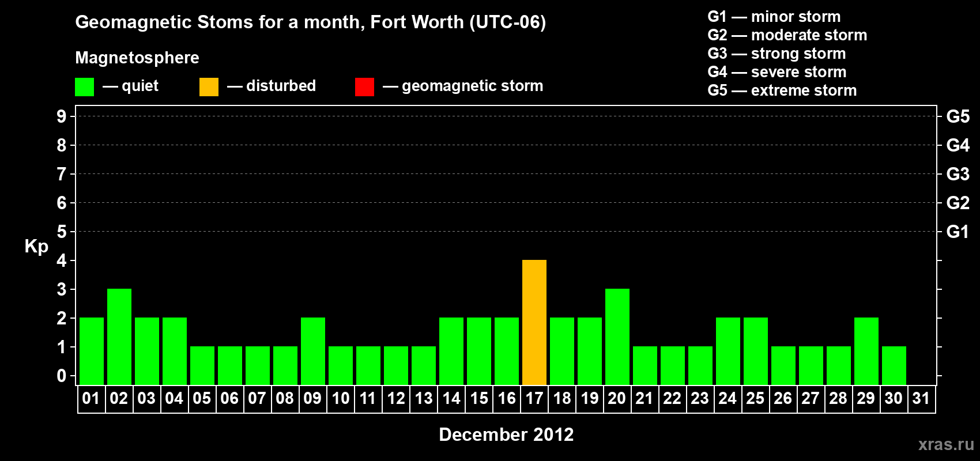
Task: Click the Kp value 0 on left axis
Action: pyautogui.click(x=62, y=376)
